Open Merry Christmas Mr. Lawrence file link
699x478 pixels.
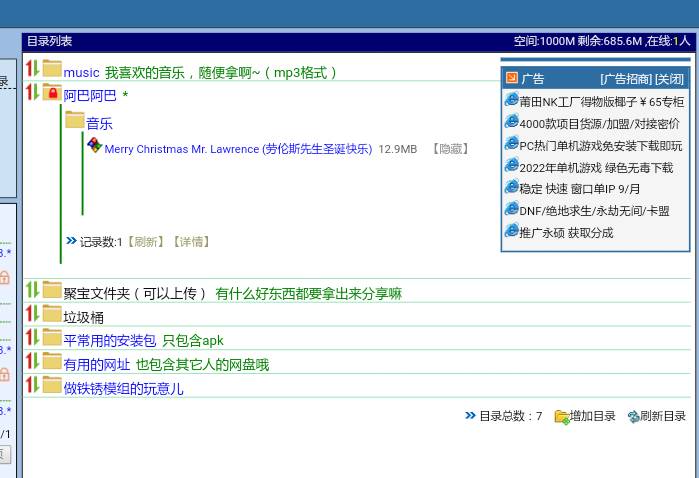pyautogui.click(x=238, y=149)
